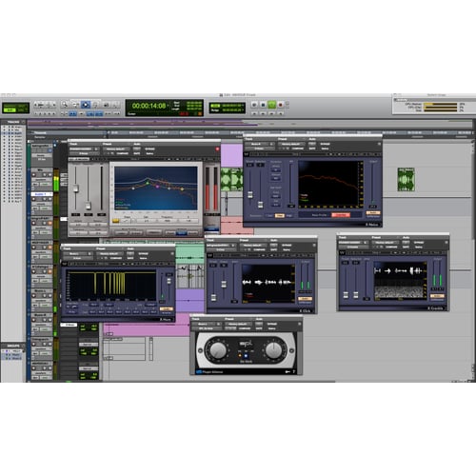This screenshot has width=476, height=476.
Task: Click the left knob on SPL De-Verb
Action: point(218,350)
